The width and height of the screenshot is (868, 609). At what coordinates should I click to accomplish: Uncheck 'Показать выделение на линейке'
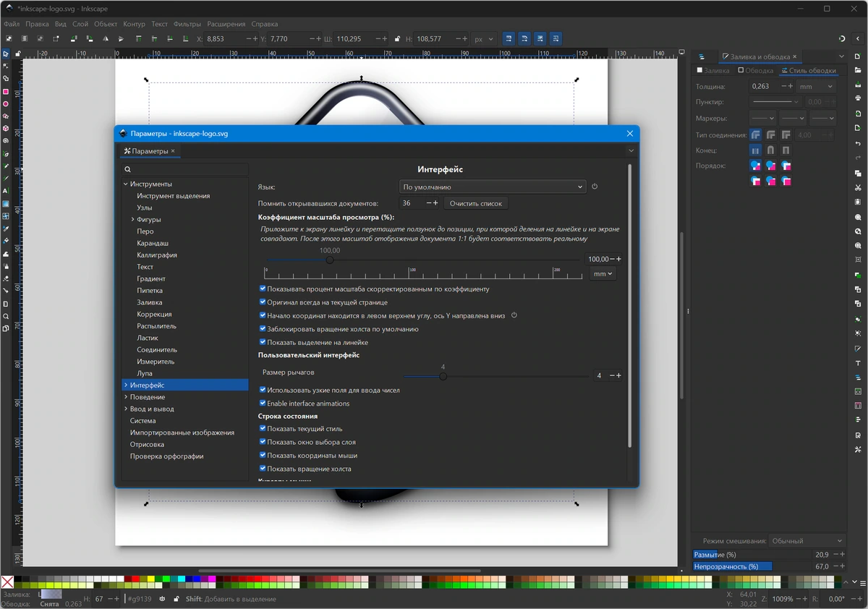(x=263, y=342)
